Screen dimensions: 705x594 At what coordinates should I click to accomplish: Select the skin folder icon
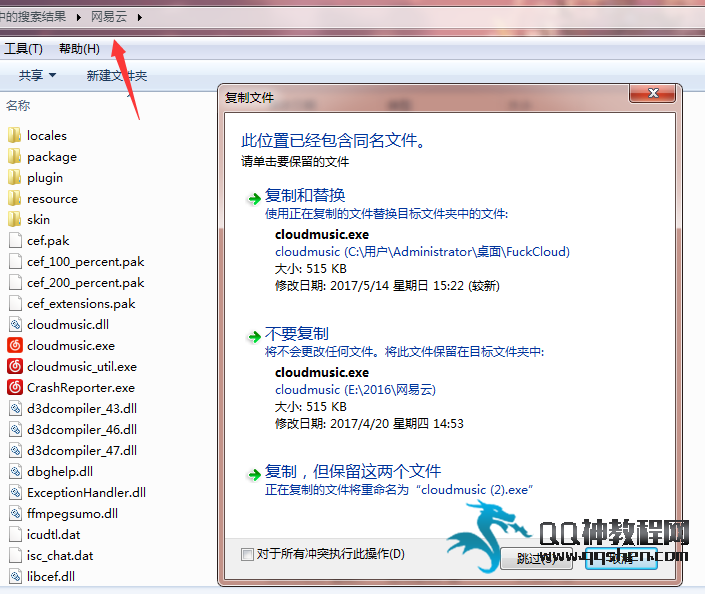pos(14,219)
